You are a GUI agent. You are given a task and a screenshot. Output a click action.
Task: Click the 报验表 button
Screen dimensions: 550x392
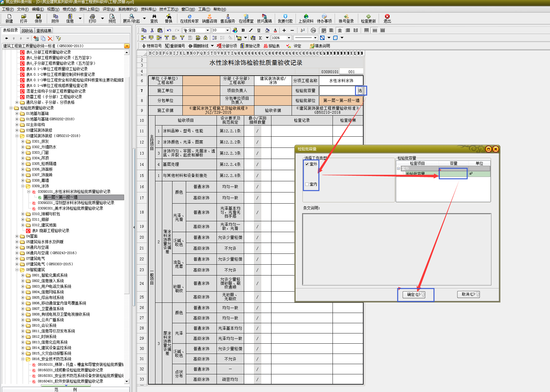coord(271,46)
